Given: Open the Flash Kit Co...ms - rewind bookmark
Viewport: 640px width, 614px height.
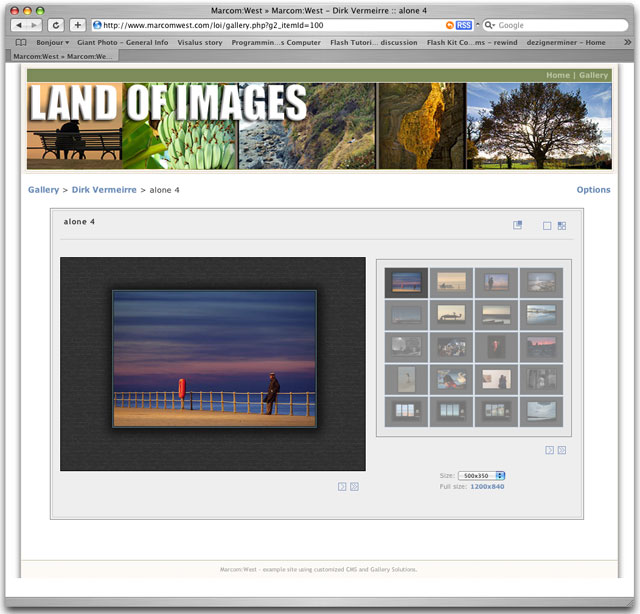Looking at the screenshot, I should point(472,42).
